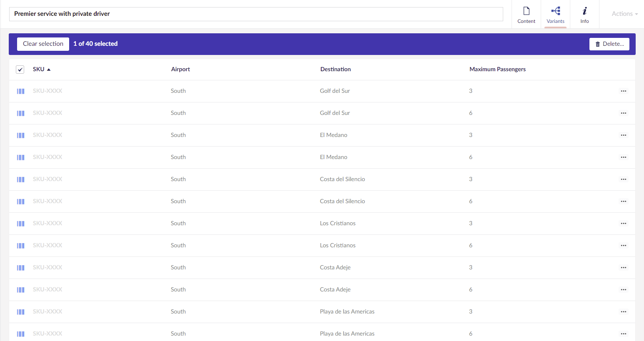Sort by the SKU column header

[x=42, y=69]
